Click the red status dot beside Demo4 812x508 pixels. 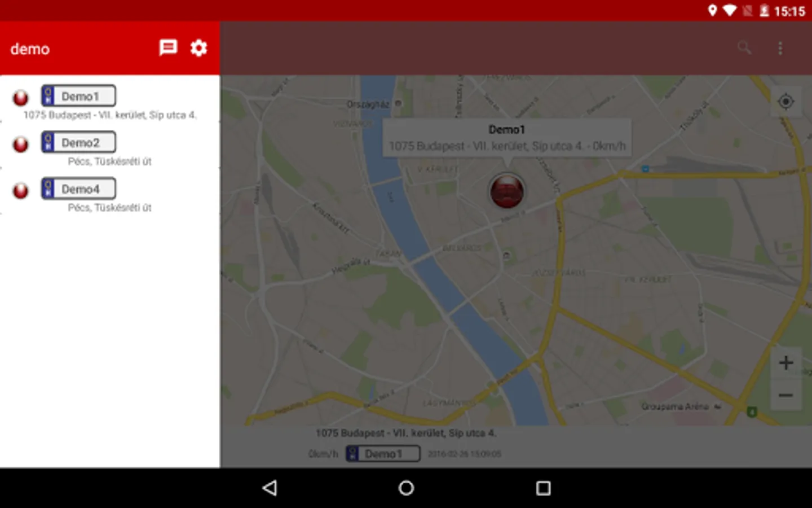[21, 190]
